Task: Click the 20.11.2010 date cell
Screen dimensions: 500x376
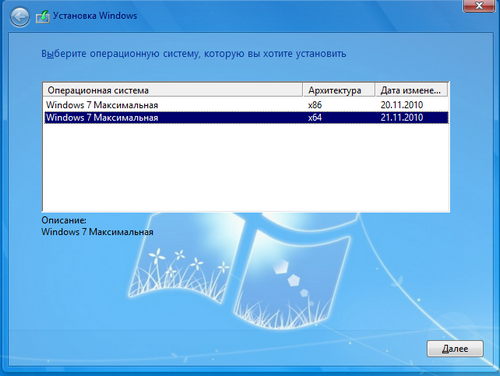Action: [402, 105]
